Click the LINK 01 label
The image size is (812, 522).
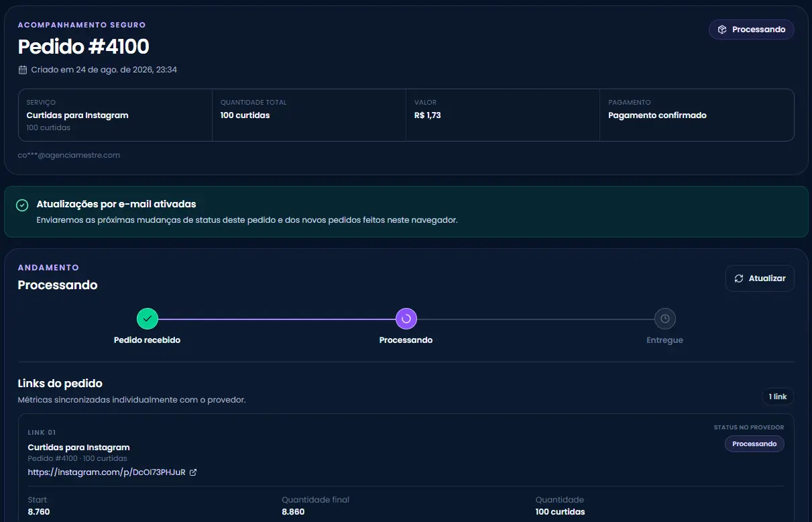[42, 433]
